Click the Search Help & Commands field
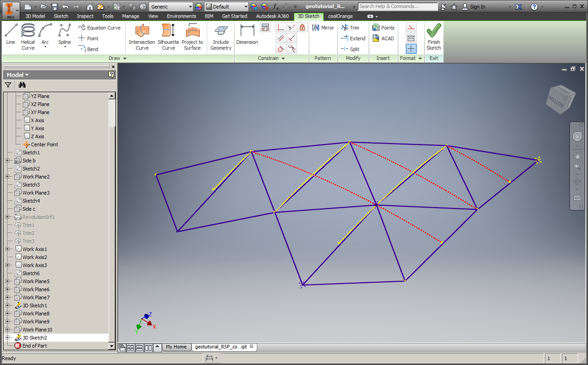588x365 pixels. tap(398, 7)
